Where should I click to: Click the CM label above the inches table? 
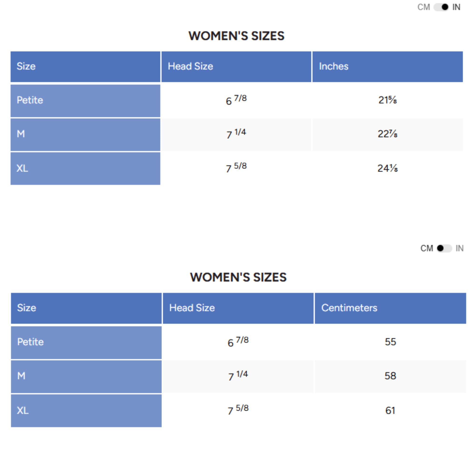click(x=424, y=7)
